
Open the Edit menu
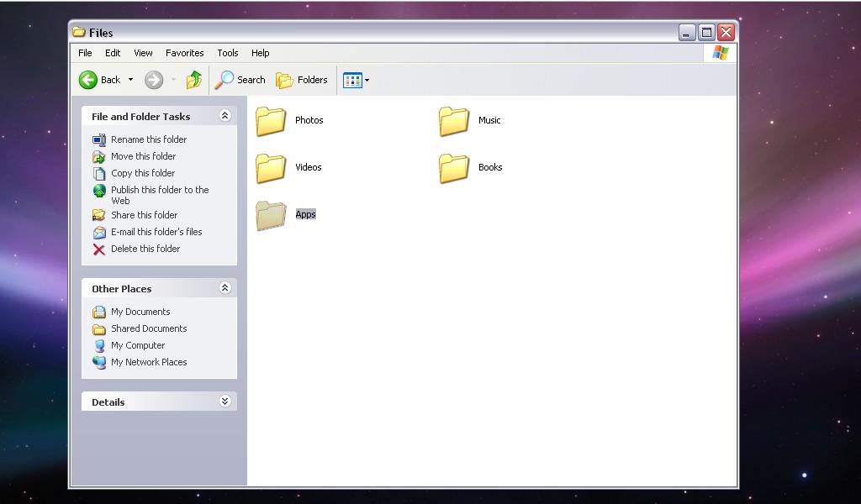coord(113,53)
